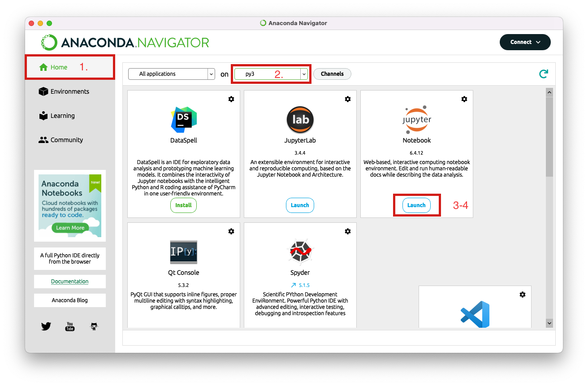Image resolution: width=588 pixels, height=386 pixels.
Task: Refresh the application list with green arrow
Action: [x=544, y=74]
